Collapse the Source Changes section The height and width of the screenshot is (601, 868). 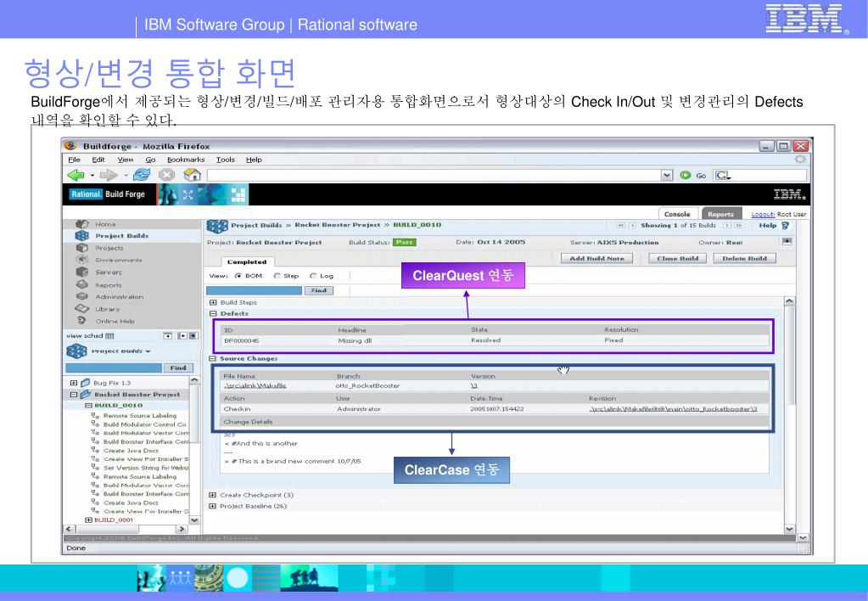click(x=213, y=359)
